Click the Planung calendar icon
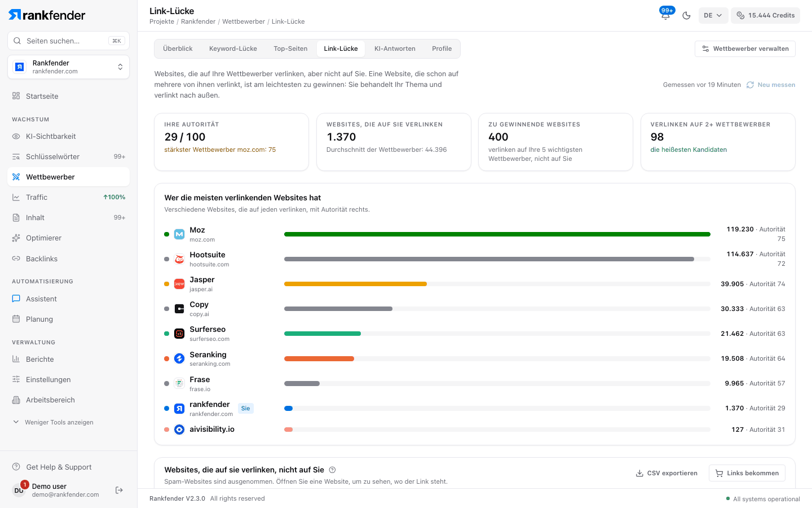This screenshot has height=508, width=812. coord(16,319)
